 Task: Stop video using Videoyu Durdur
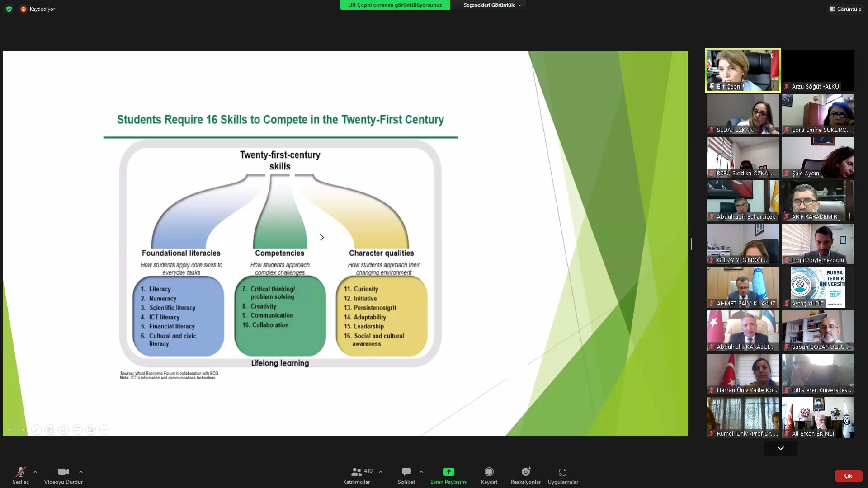(x=63, y=475)
